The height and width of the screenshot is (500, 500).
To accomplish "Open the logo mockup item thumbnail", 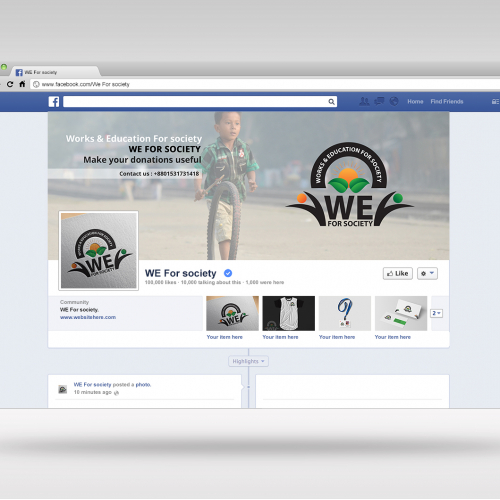I will (232, 313).
